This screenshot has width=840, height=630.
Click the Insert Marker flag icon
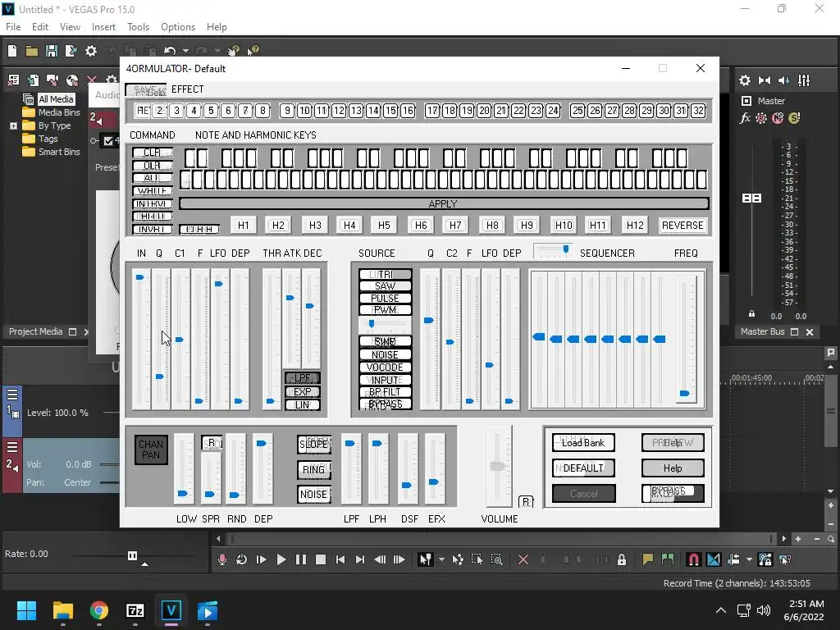point(648,559)
